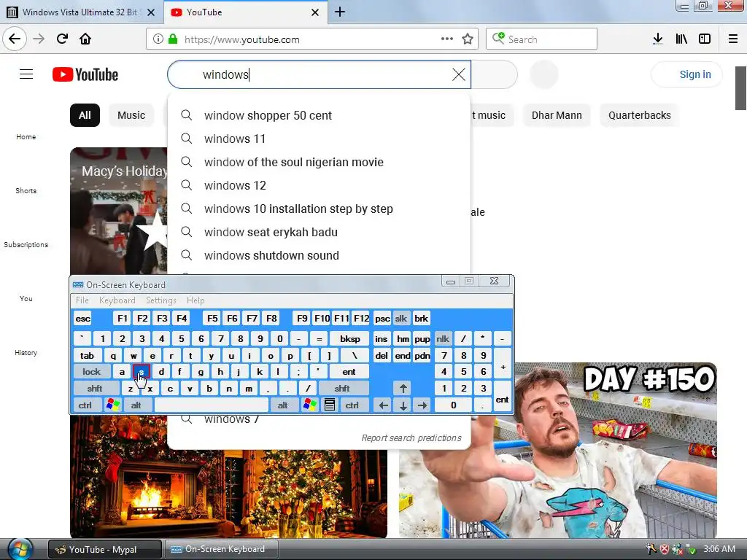The height and width of the screenshot is (560, 747).
Task: Click the esc key on keyboard
Action: [x=83, y=318]
